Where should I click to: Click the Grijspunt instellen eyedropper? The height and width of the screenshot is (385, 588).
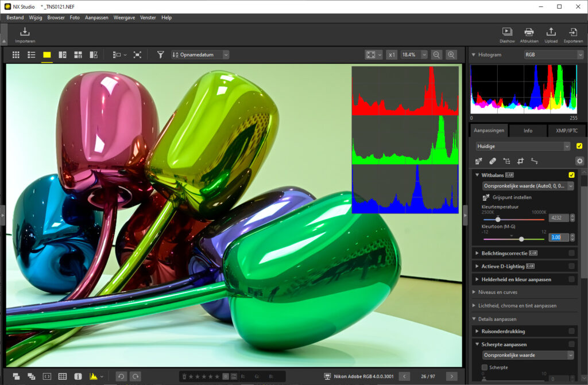coord(486,197)
